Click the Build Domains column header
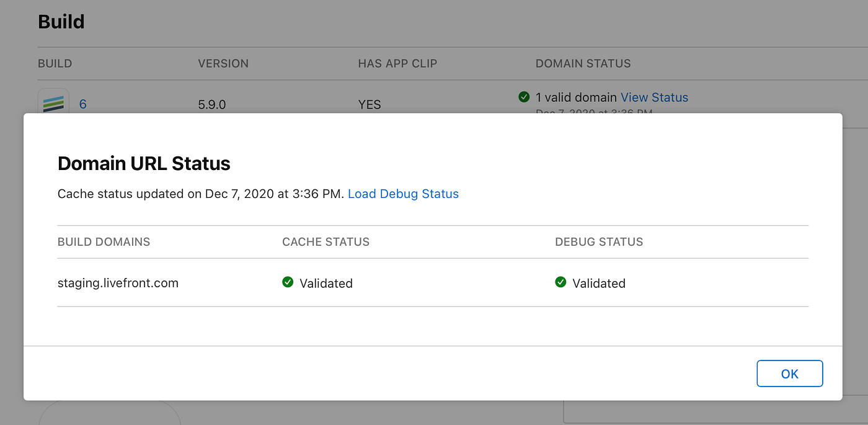The width and height of the screenshot is (868, 425). click(x=104, y=242)
